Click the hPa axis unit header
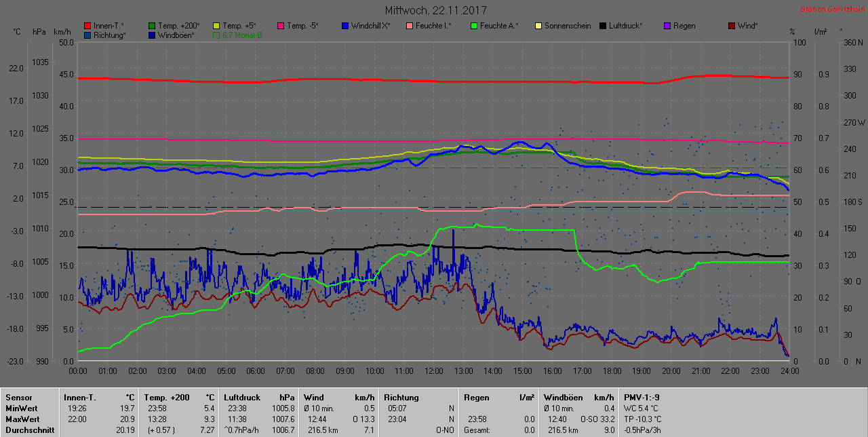The image size is (868, 437). coord(39,32)
